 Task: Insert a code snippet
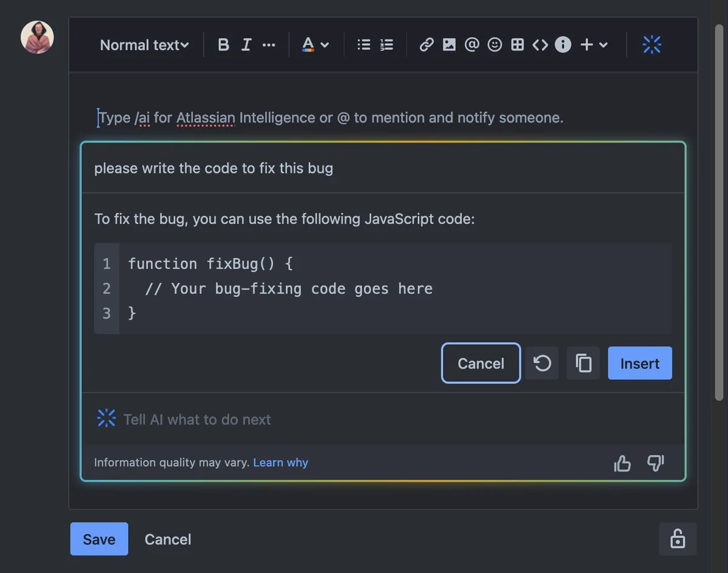point(540,45)
